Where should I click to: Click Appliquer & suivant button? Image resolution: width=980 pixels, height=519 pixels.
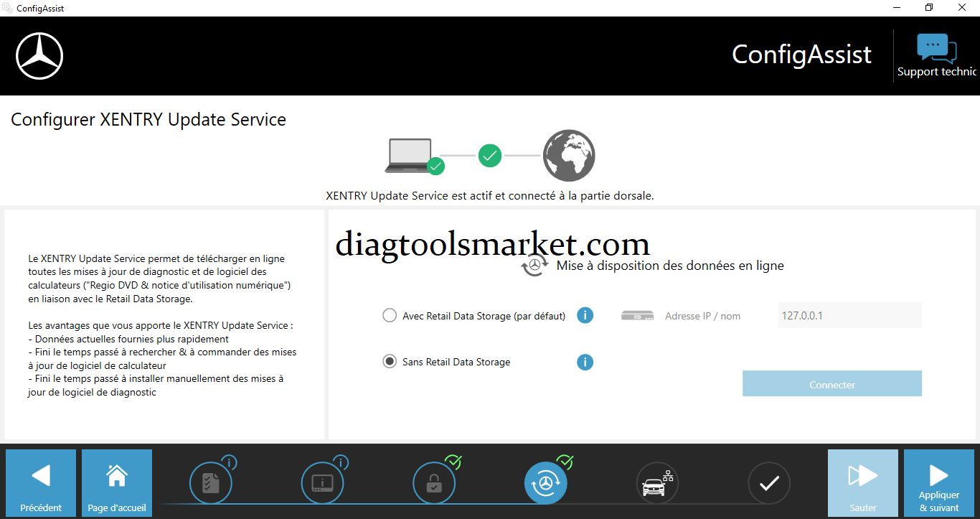[938, 483]
